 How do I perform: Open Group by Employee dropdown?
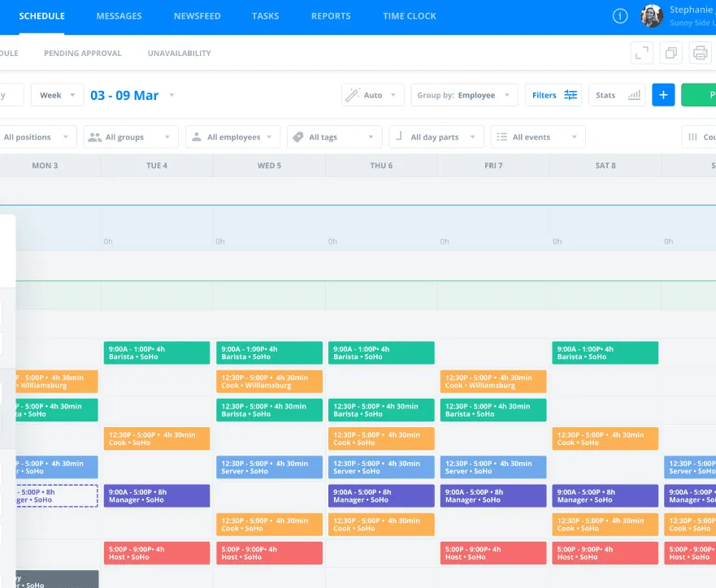pyautogui.click(x=464, y=95)
